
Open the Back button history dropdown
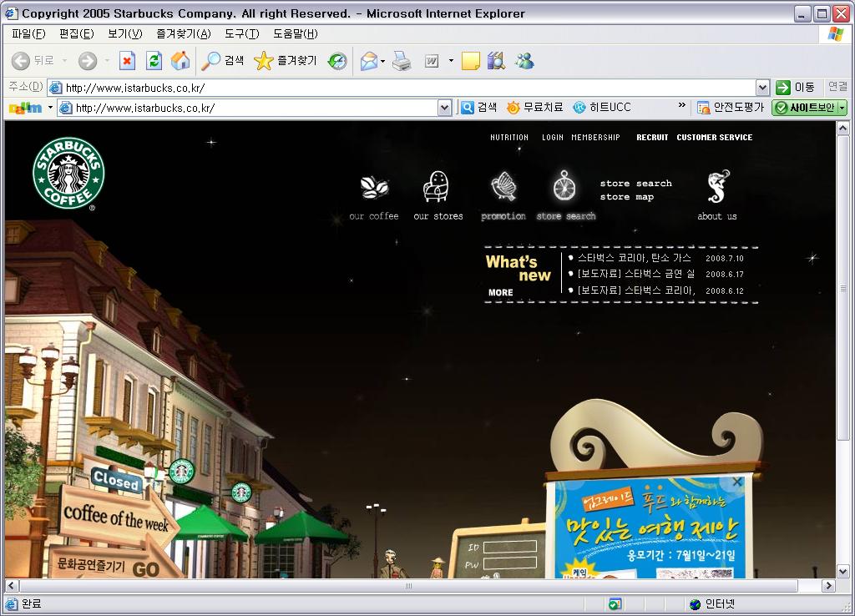pyautogui.click(x=65, y=60)
